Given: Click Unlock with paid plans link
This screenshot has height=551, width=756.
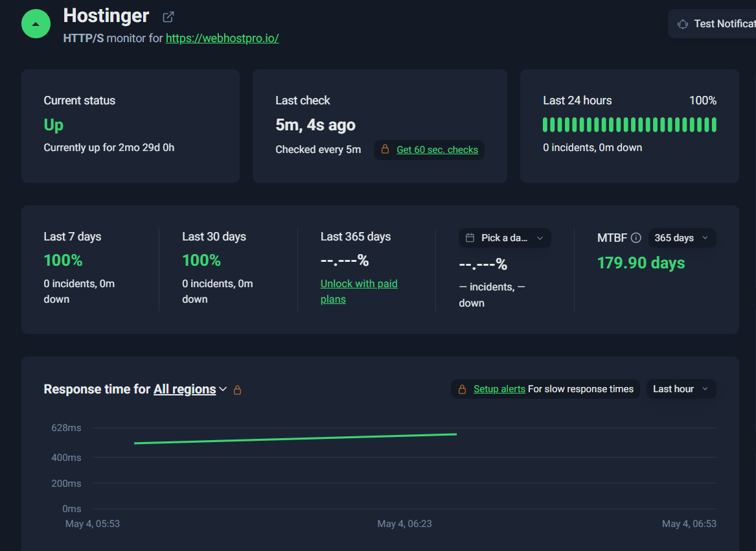Looking at the screenshot, I should tap(359, 292).
